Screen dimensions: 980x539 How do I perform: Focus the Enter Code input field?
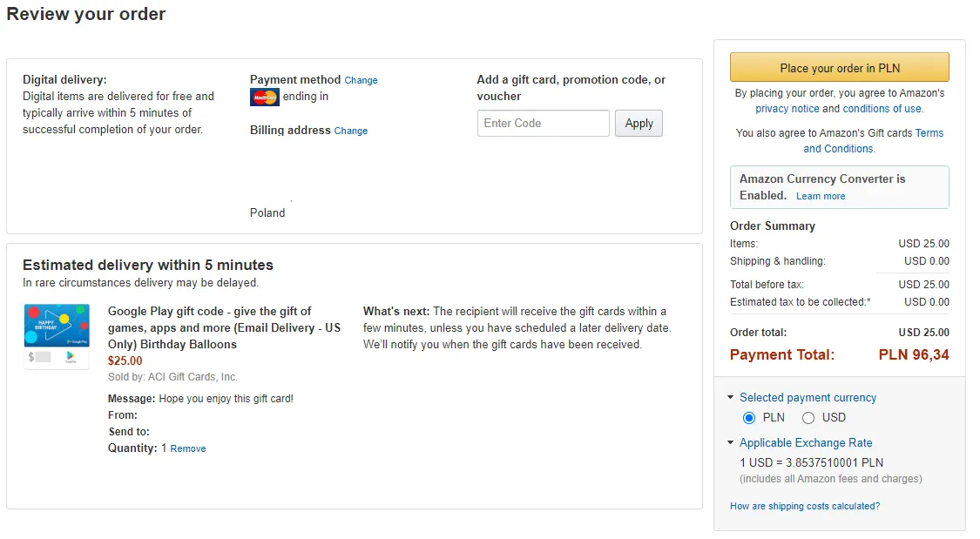(x=543, y=123)
